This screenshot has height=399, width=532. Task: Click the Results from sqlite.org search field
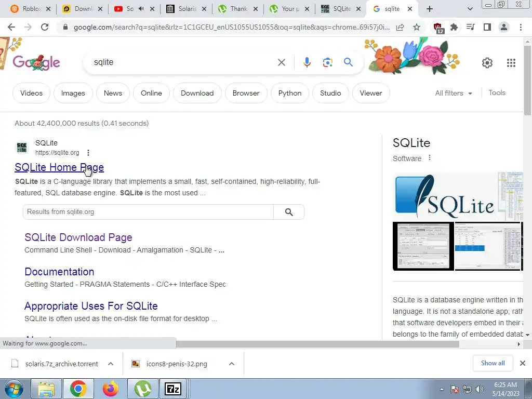tap(148, 212)
